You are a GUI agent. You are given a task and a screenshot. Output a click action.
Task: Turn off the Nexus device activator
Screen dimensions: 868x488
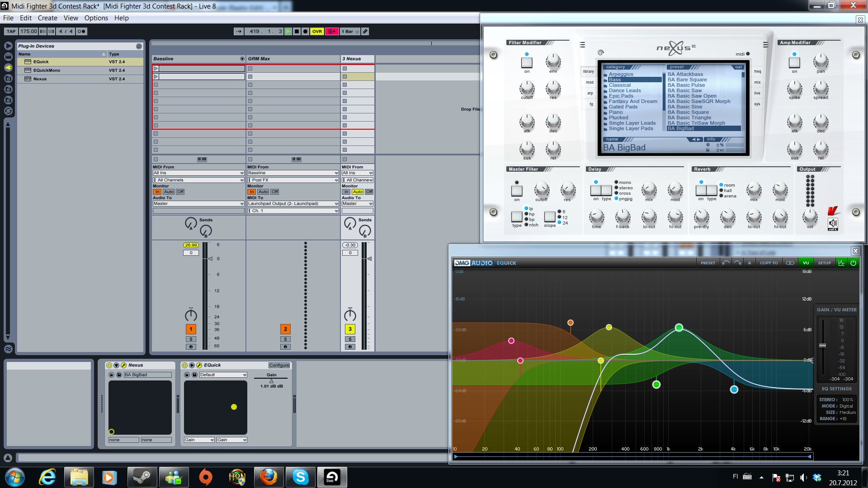coord(109,365)
